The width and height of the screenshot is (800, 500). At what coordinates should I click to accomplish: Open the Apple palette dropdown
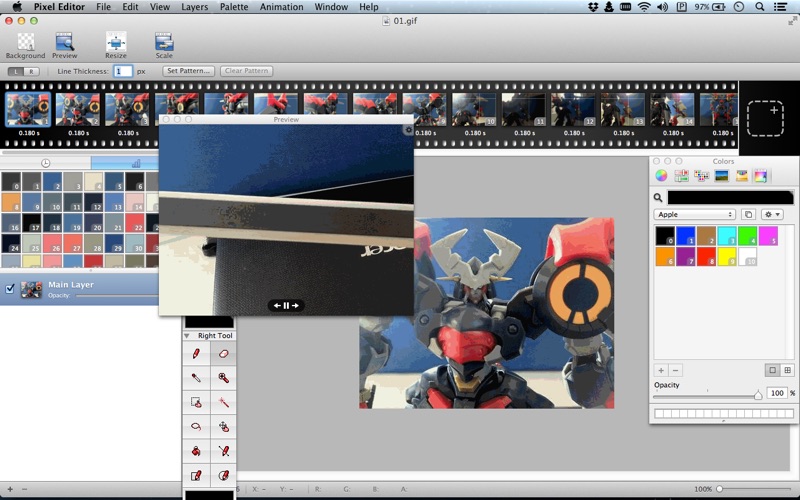[694, 215]
